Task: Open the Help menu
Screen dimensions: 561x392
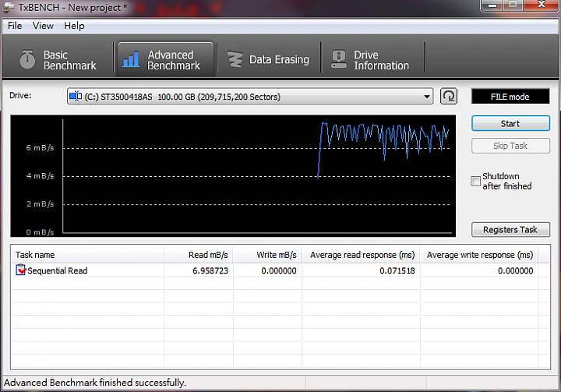Action: [x=74, y=26]
